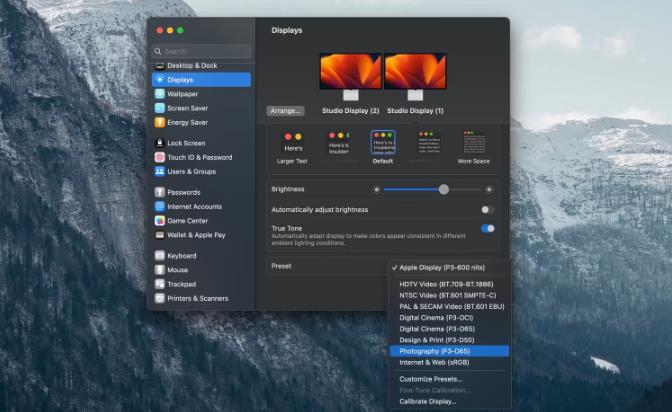672x412 pixels.
Task: Click the Studio Display (1) label
Action: click(415, 111)
